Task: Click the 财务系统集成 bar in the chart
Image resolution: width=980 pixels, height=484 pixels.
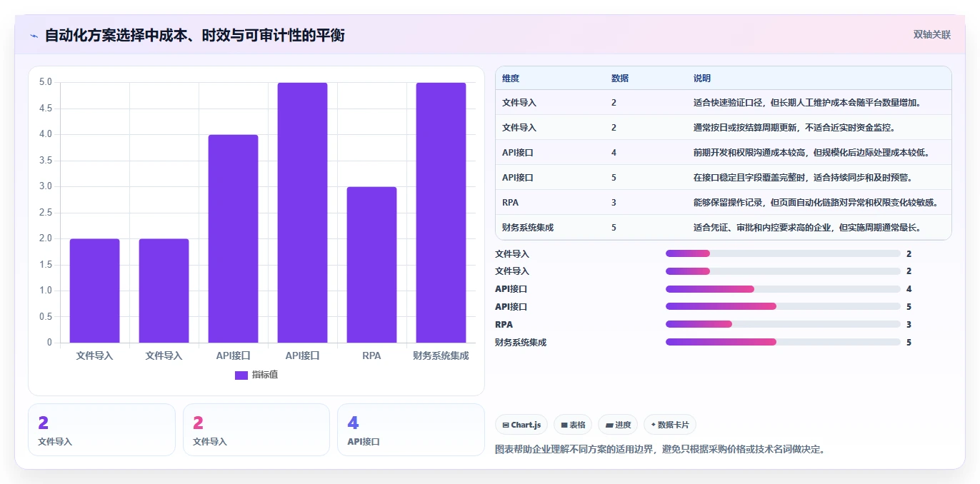Action: coord(441,213)
